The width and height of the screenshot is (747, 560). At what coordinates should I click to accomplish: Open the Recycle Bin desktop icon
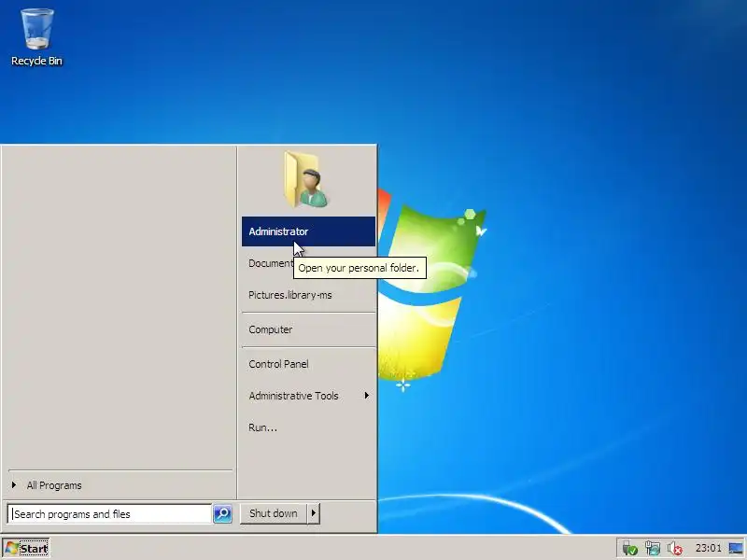[36, 37]
